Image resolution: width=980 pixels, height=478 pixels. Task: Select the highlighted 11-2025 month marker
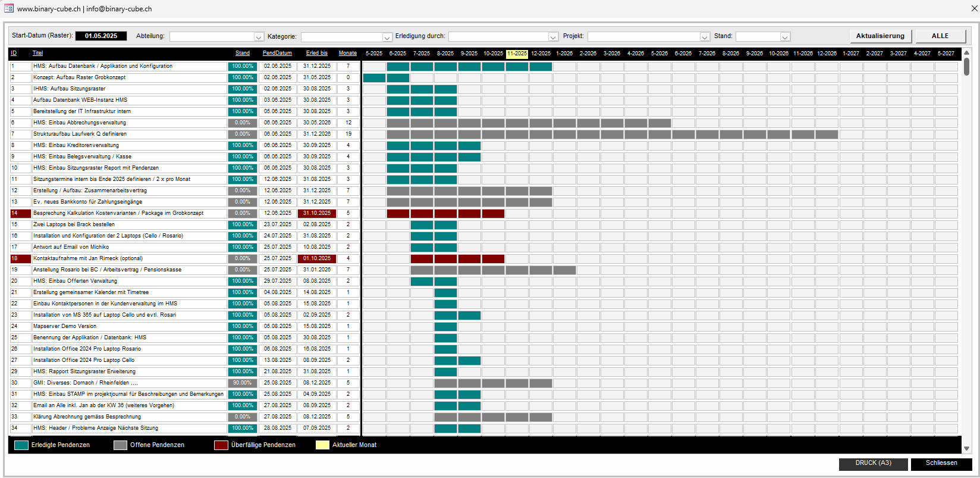pyautogui.click(x=517, y=54)
